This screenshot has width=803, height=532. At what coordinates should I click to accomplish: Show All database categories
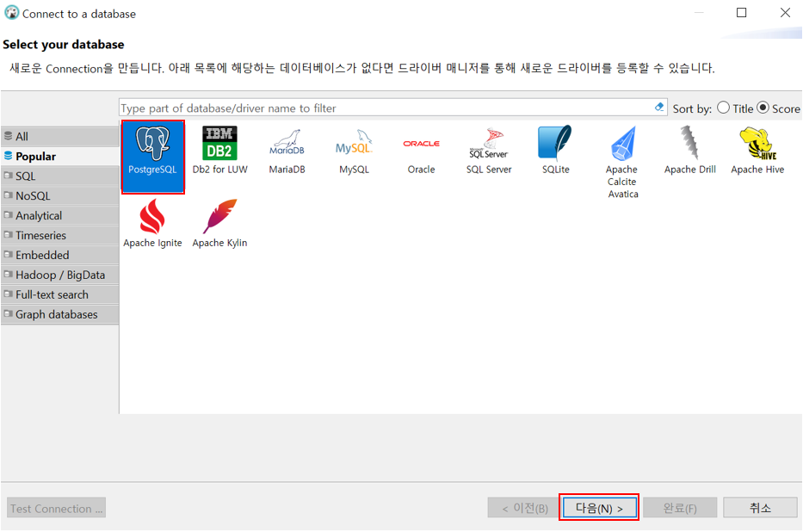click(60, 136)
